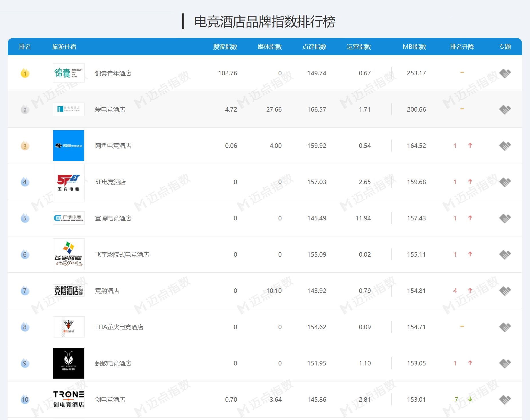Open the 锦囊青年酒店 brand logo
530x420 pixels.
(69, 73)
